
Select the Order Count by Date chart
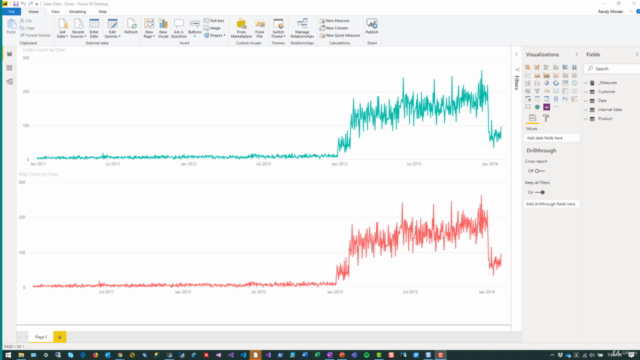[263, 108]
